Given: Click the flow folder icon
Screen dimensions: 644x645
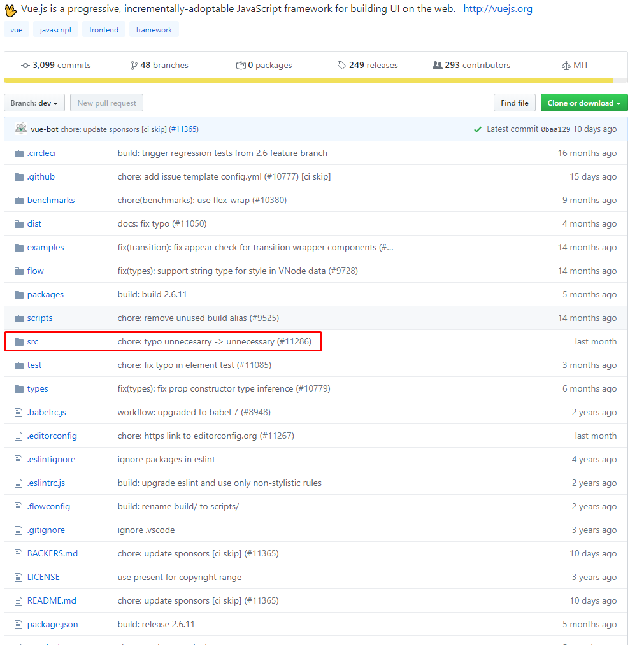Looking at the screenshot, I should (19, 271).
